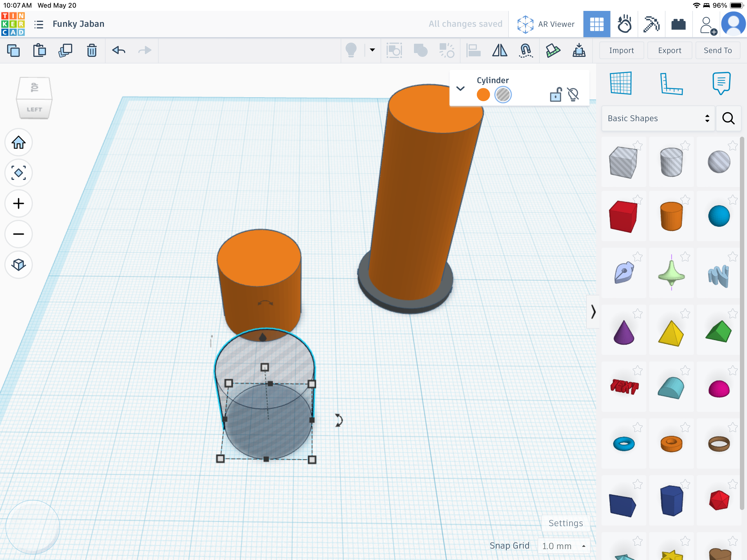The image size is (747, 560).
Task: Select the striped Hole swatch
Action: [x=503, y=95]
